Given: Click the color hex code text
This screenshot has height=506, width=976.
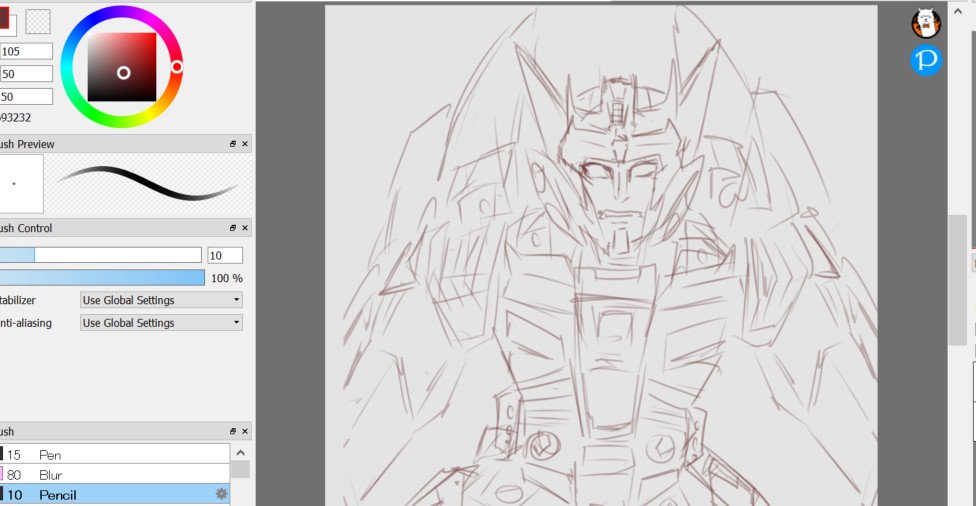Looking at the screenshot, I should point(16,118).
